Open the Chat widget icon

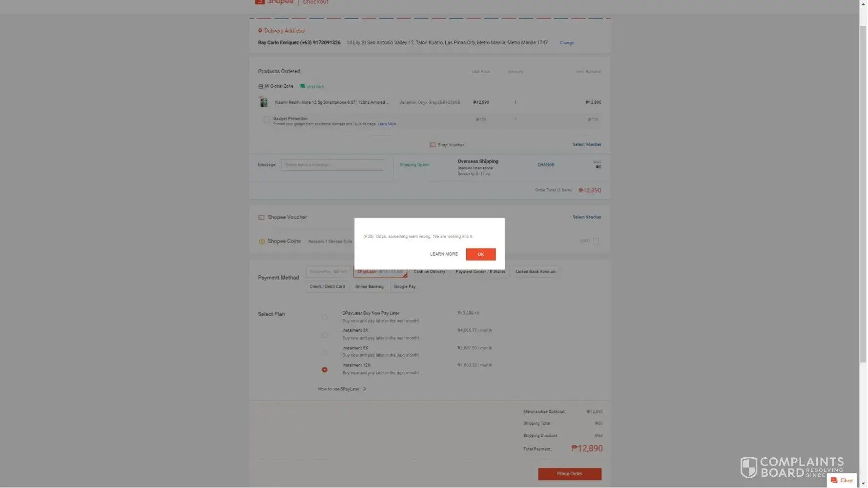(x=834, y=481)
